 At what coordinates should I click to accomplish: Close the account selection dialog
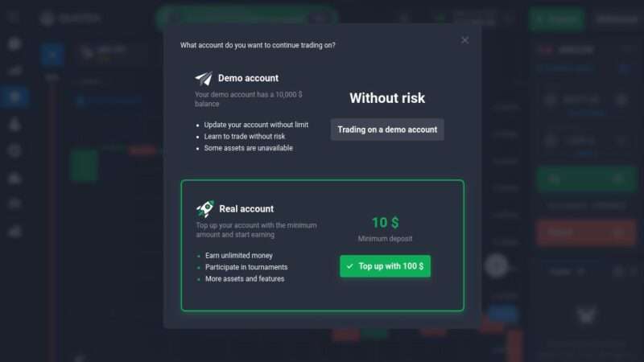pos(464,40)
